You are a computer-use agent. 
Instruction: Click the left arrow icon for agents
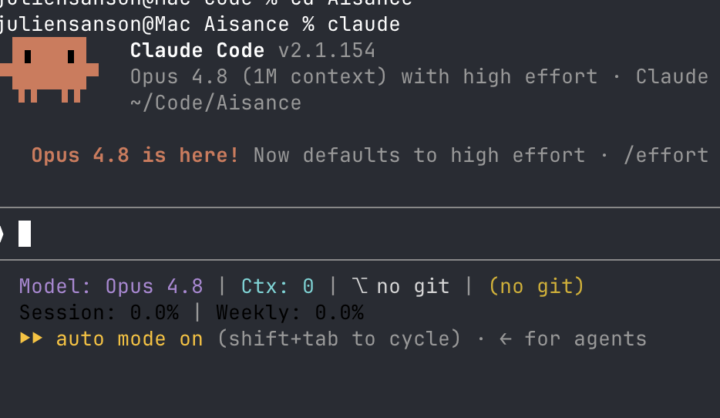(x=506, y=339)
